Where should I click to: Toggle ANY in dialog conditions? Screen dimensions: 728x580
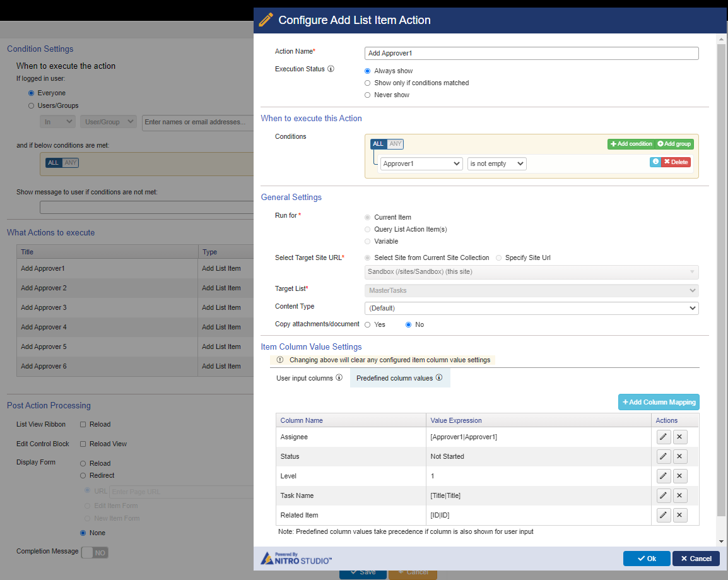[x=395, y=144]
